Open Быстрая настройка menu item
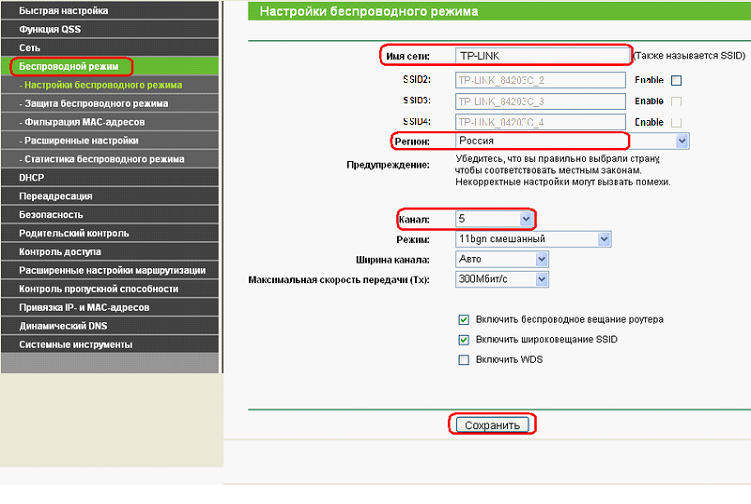This screenshot has height=504, width=751. [110, 11]
